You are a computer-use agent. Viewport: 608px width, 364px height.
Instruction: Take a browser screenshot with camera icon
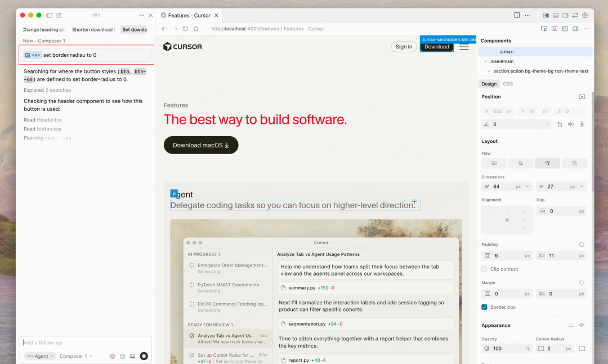pyautogui.click(x=555, y=29)
